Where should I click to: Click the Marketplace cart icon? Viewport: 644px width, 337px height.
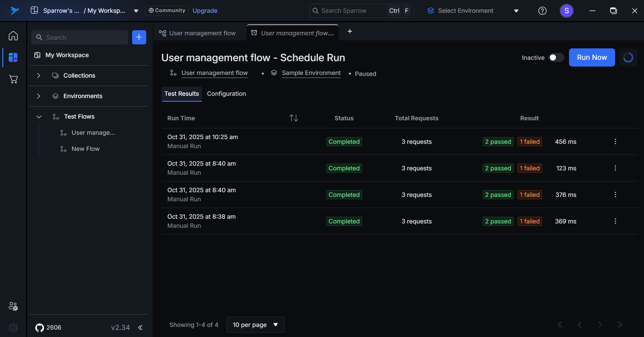tap(13, 79)
